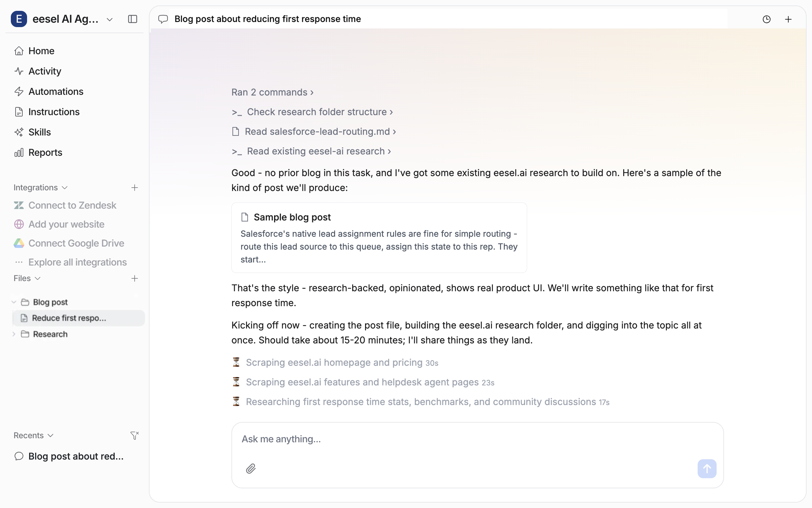Toggle the sidebar panel icon

pos(133,19)
